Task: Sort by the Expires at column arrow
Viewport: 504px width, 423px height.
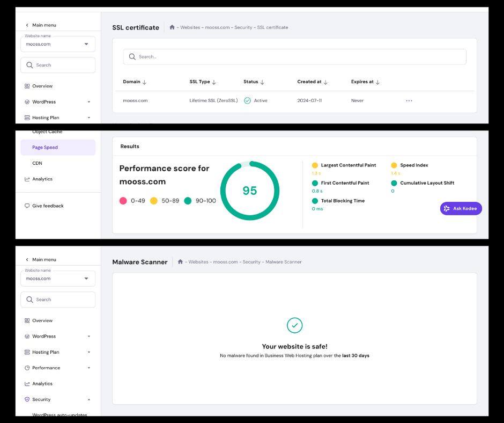Action: (x=377, y=82)
